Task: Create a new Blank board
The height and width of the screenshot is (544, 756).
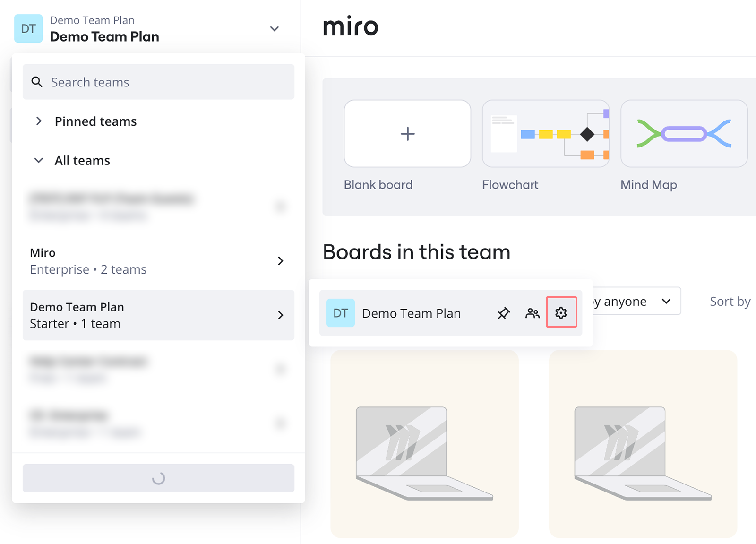Action: point(407,134)
